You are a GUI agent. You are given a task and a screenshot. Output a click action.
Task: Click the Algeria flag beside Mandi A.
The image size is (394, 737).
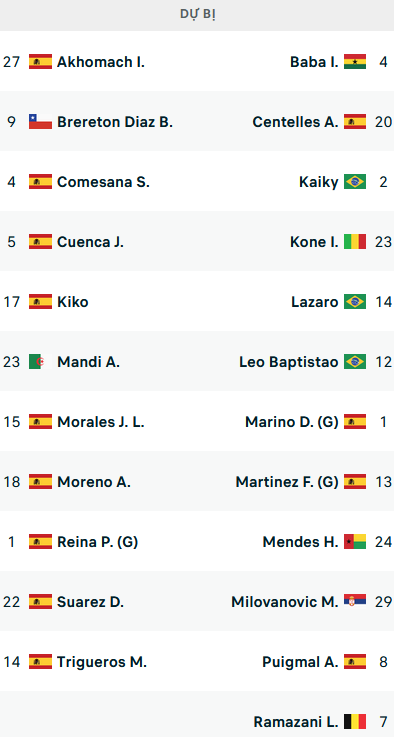[40, 362]
